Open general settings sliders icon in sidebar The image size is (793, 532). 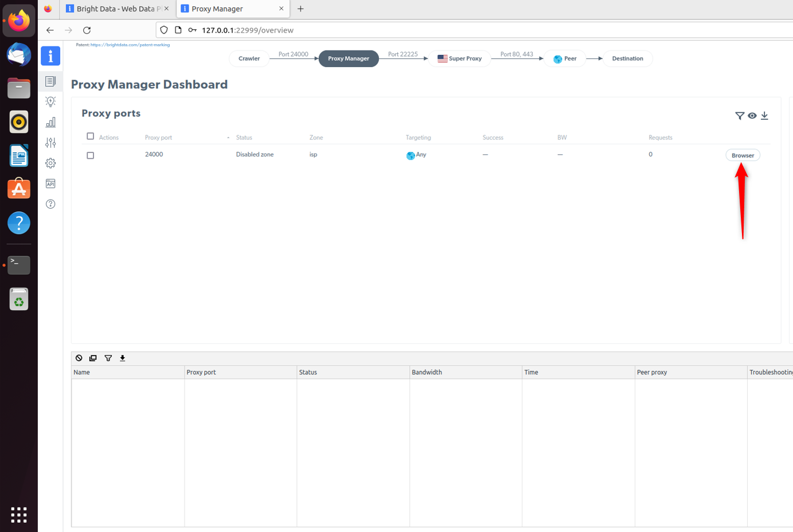click(x=50, y=143)
